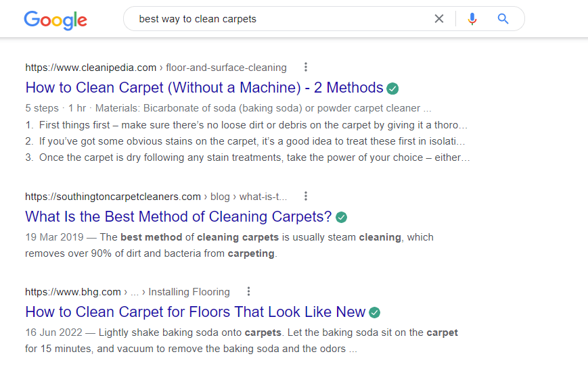
Task: Click the www.bhg.com URL breadcrumb
Action: pyautogui.click(x=73, y=292)
